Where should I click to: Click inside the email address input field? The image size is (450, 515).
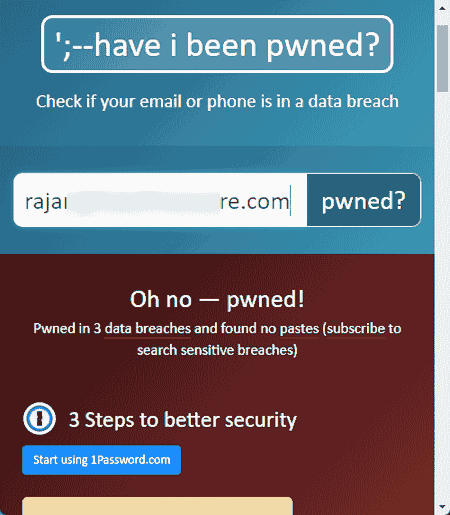click(160, 200)
